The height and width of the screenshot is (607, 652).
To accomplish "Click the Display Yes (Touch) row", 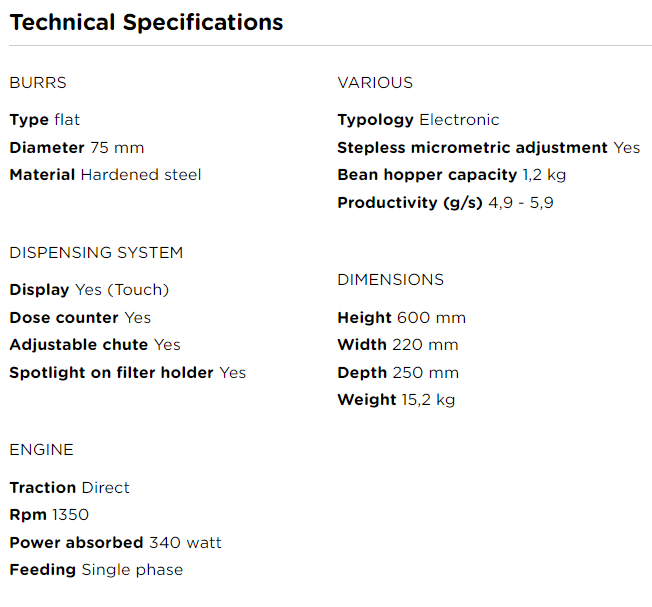I will click(89, 290).
